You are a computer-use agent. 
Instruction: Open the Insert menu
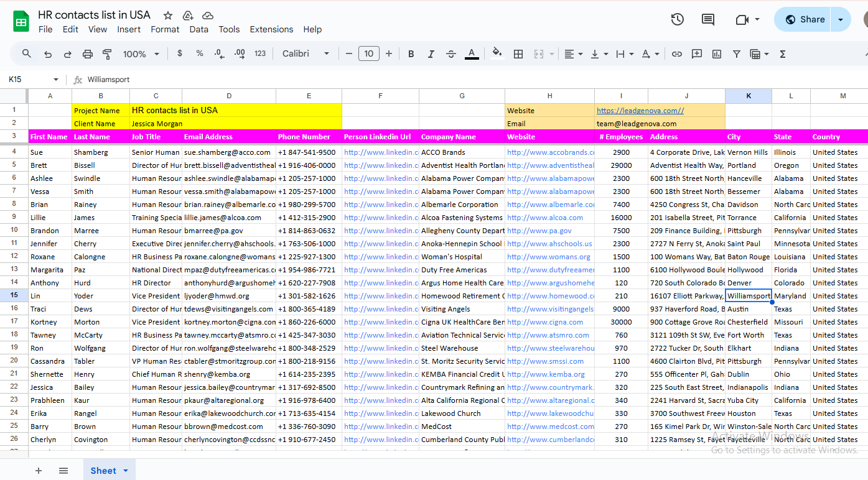click(129, 29)
